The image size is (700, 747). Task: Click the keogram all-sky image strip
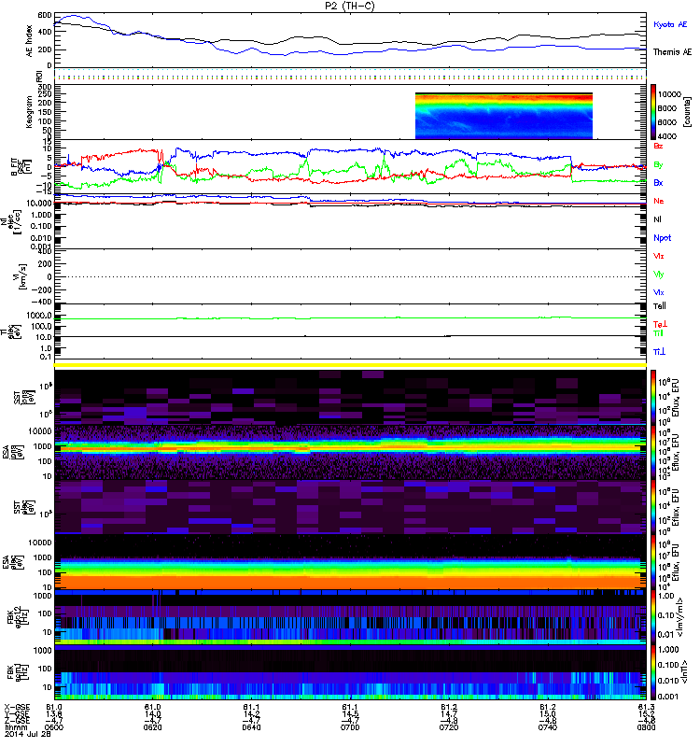[504, 116]
